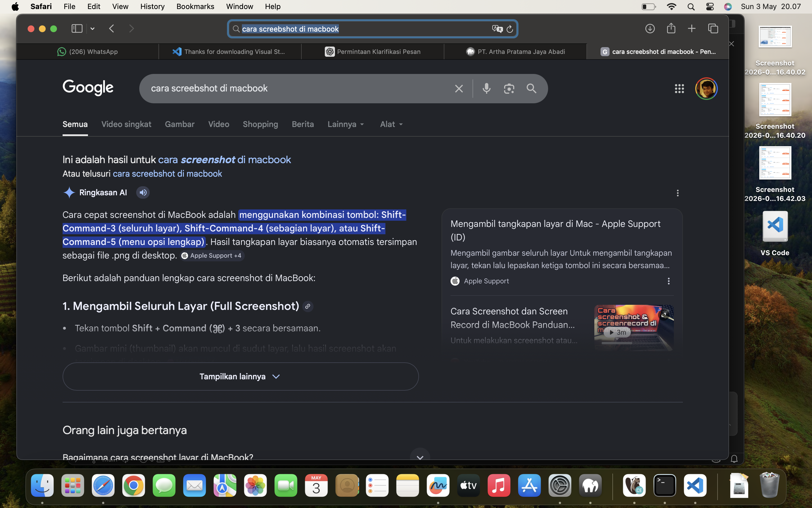Switch to Thanks for downloading Visual Studio tab
Screen dimensions: 812x508
click(x=230, y=51)
